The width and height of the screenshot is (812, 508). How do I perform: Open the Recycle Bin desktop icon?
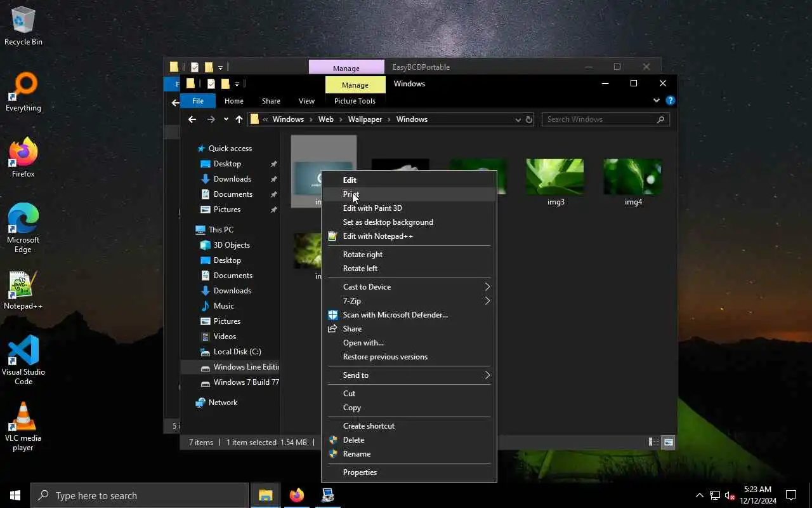click(x=23, y=26)
